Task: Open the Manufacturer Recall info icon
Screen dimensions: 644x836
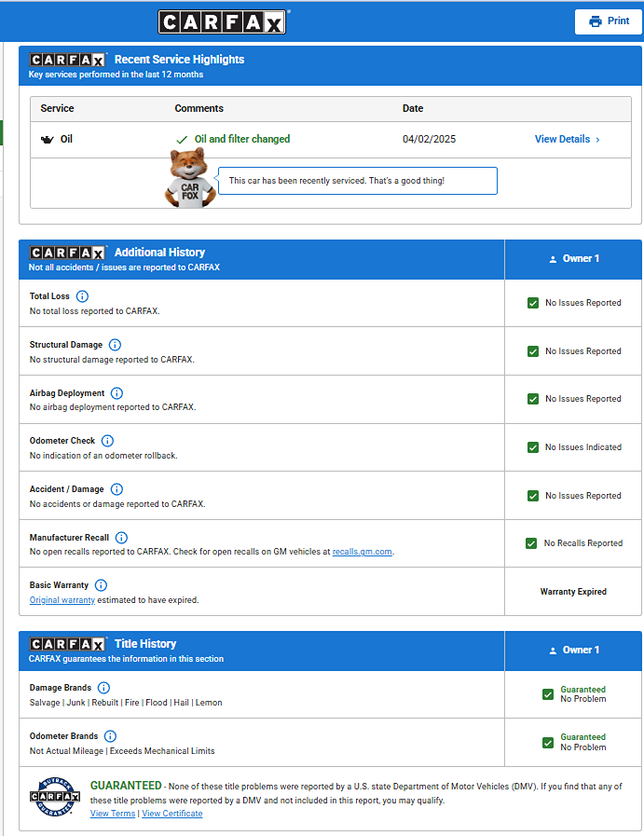Action: pos(121,538)
